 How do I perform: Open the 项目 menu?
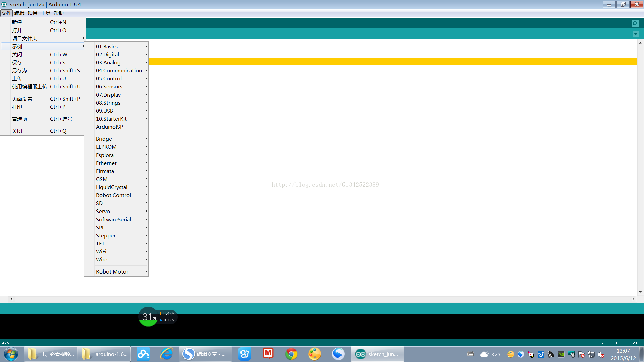pos(32,13)
